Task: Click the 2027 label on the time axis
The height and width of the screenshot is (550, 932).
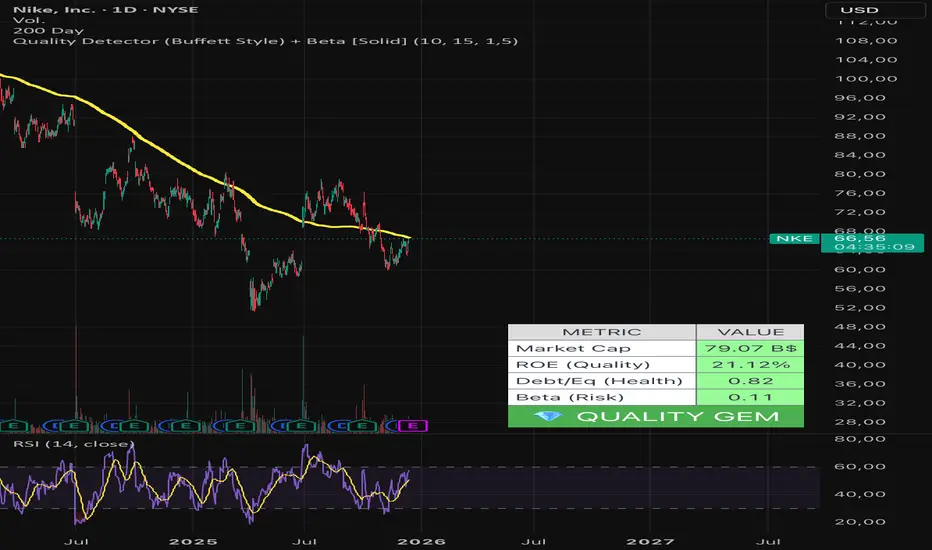Action: (650, 542)
